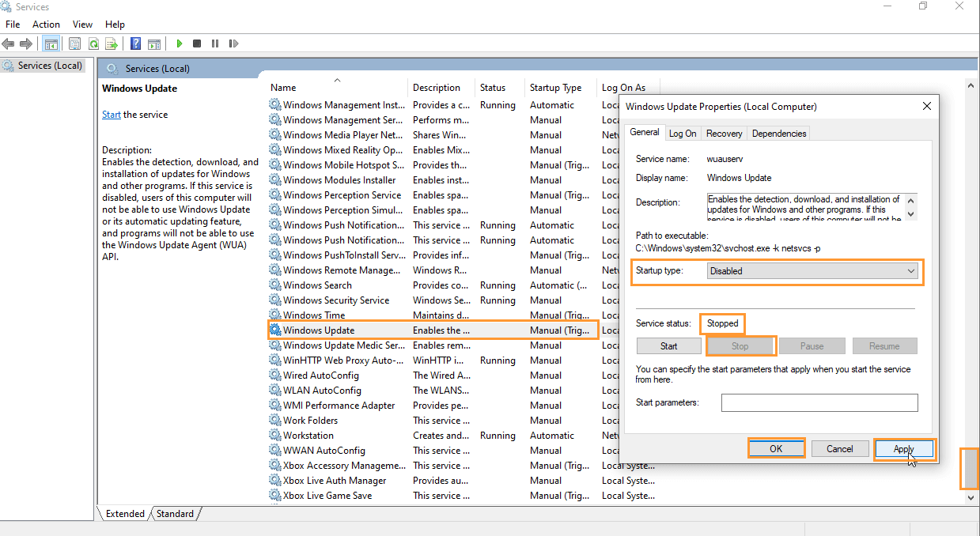The width and height of the screenshot is (980, 536).
Task: Close the Windows Update Properties dialog
Action: coord(926,106)
